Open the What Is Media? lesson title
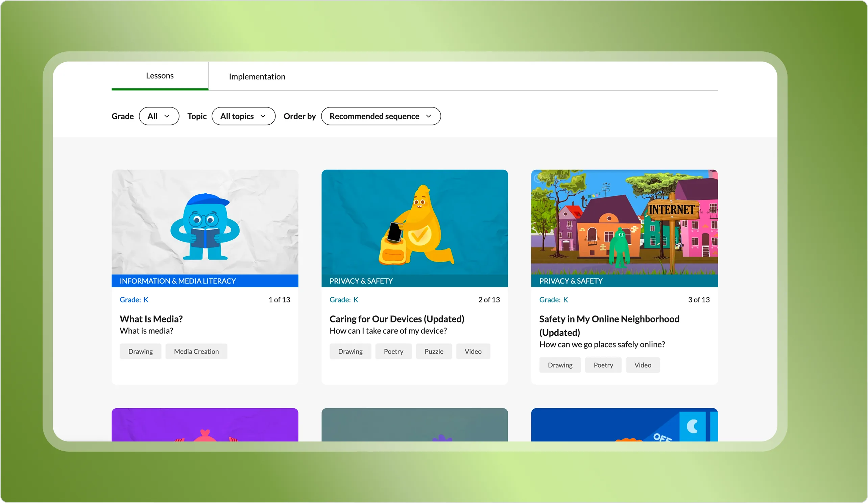Image resolution: width=868 pixels, height=503 pixels. pyautogui.click(x=151, y=319)
